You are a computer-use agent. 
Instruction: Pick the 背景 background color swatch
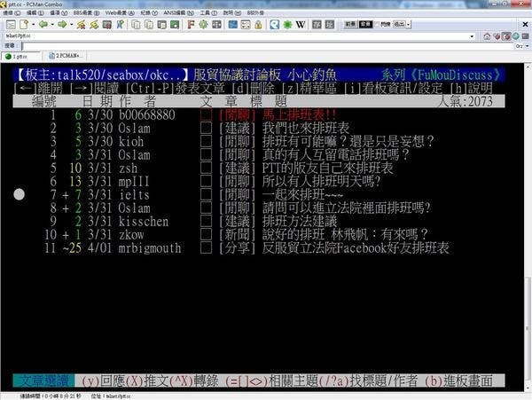[365, 24]
